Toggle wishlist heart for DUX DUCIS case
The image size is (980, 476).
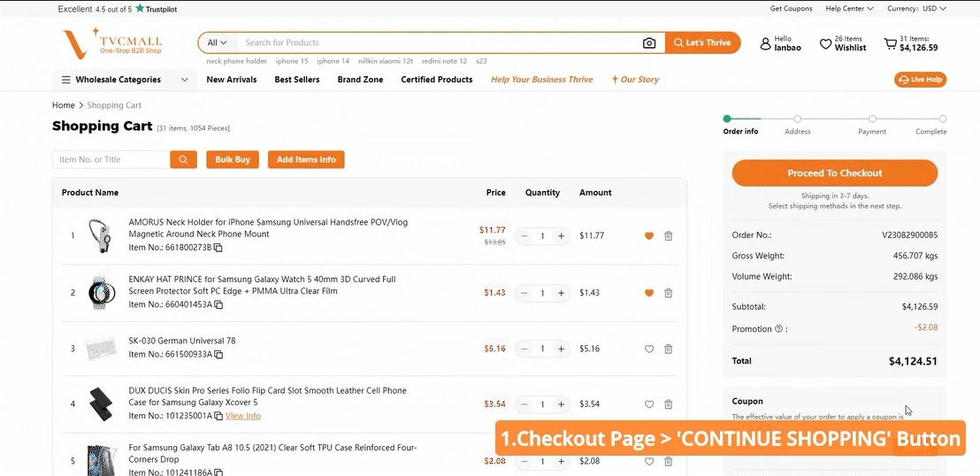648,404
